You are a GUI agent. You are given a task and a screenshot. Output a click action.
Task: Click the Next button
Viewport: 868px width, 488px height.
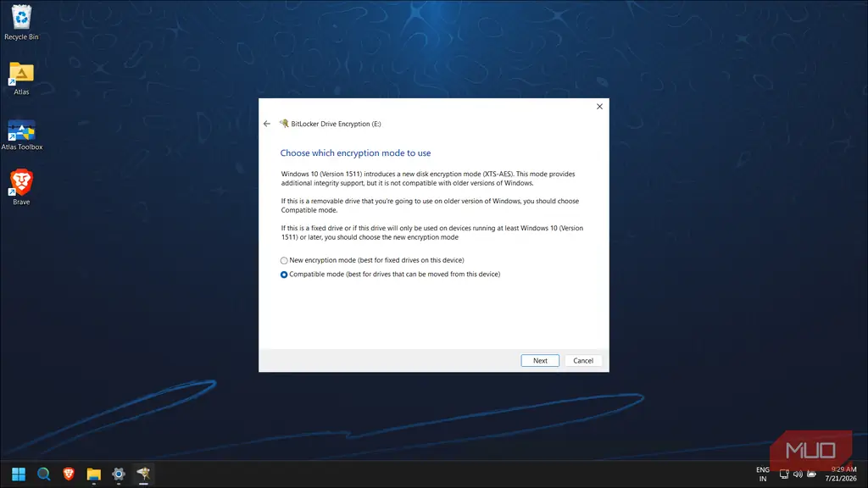click(540, 360)
